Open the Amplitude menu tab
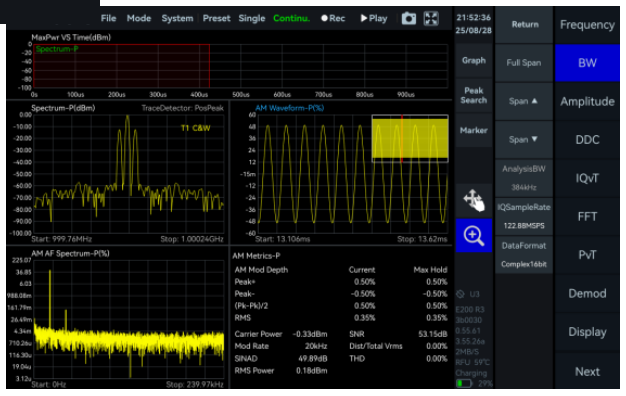 click(x=587, y=101)
